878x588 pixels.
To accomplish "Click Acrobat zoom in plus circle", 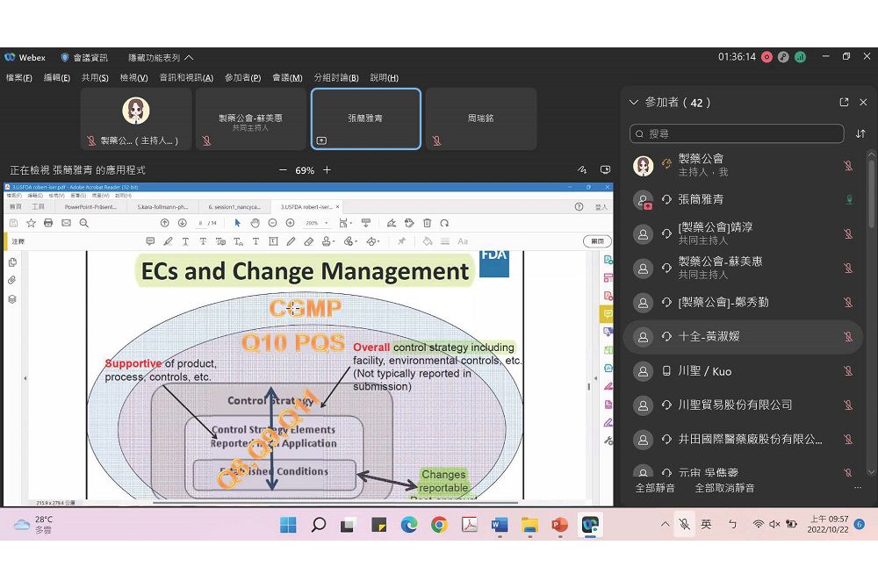I will pyautogui.click(x=290, y=223).
